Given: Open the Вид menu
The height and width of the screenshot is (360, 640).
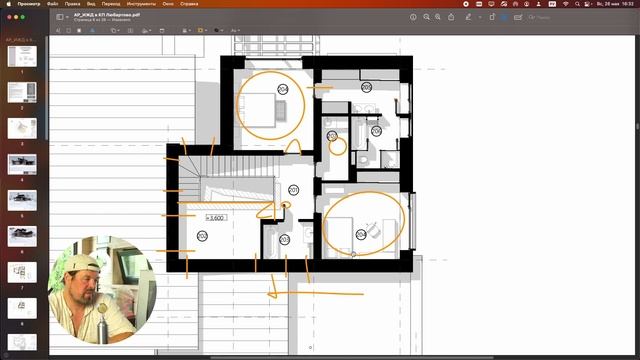Looking at the screenshot, I should tap(91, 4).
